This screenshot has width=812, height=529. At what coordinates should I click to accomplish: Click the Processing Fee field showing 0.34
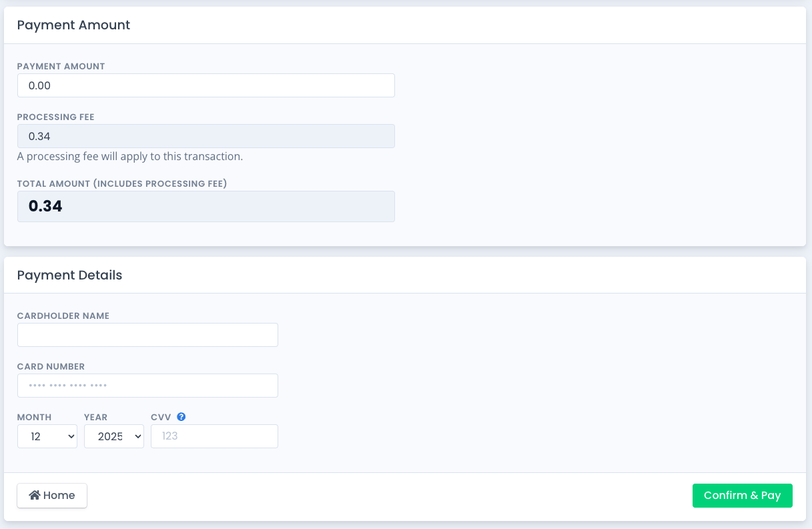point(206,135)
